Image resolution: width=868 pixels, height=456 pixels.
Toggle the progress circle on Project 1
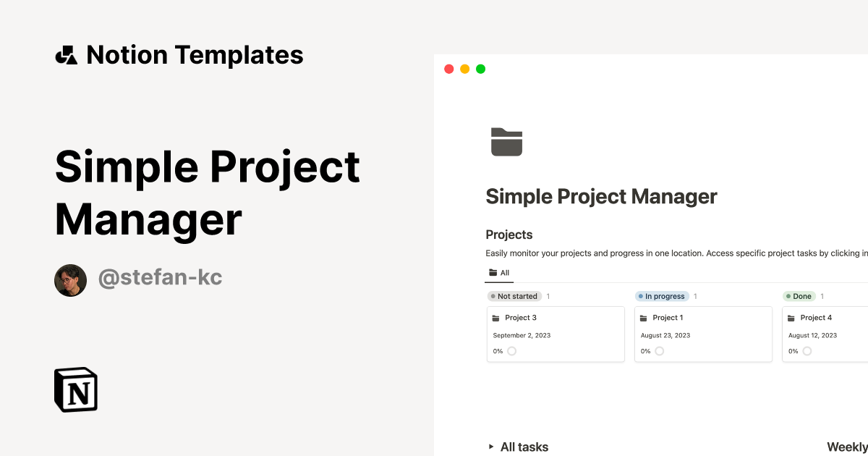point(659,350)
